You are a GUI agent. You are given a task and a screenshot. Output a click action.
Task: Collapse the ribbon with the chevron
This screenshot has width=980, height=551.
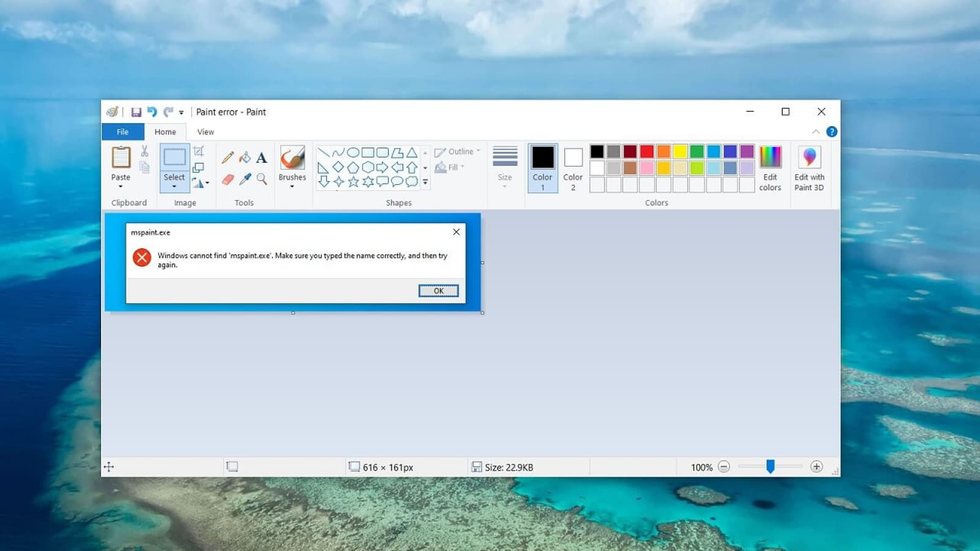816,132
